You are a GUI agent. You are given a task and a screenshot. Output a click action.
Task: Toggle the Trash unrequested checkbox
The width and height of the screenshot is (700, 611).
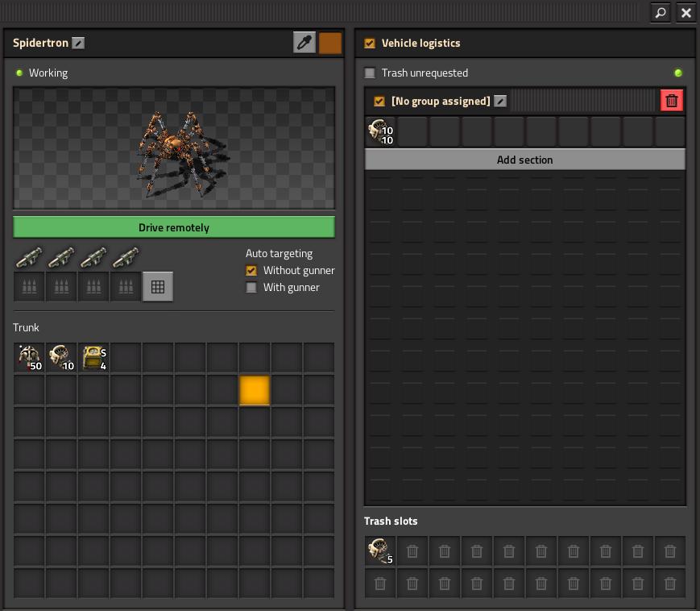pos(370,73)
